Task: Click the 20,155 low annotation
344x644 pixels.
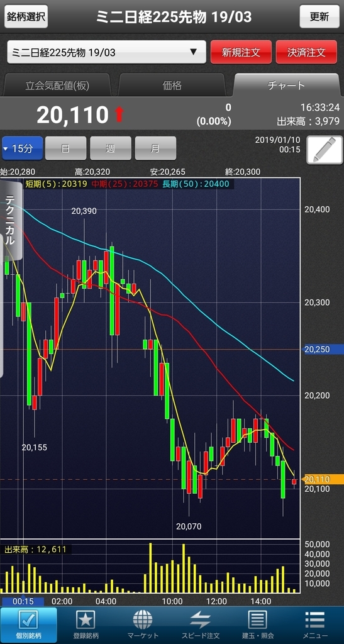Action: tap(34, 447)
